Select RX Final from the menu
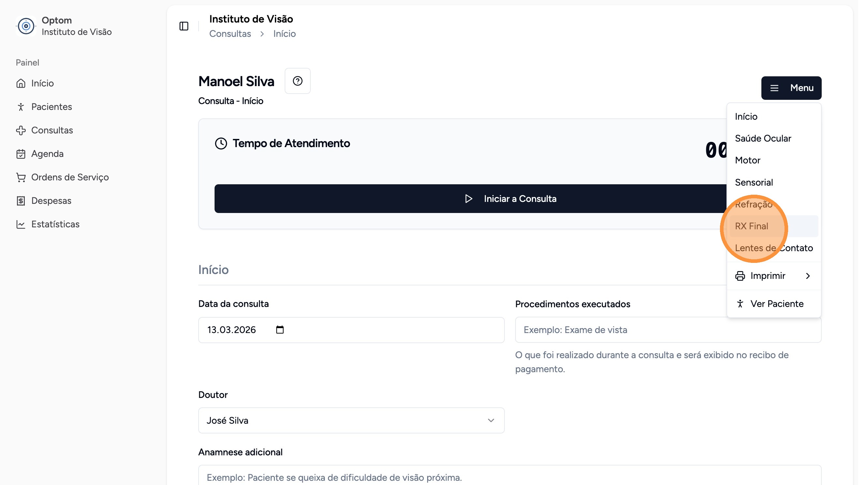This screenshot has height=485, width=868. pos(751,226)
